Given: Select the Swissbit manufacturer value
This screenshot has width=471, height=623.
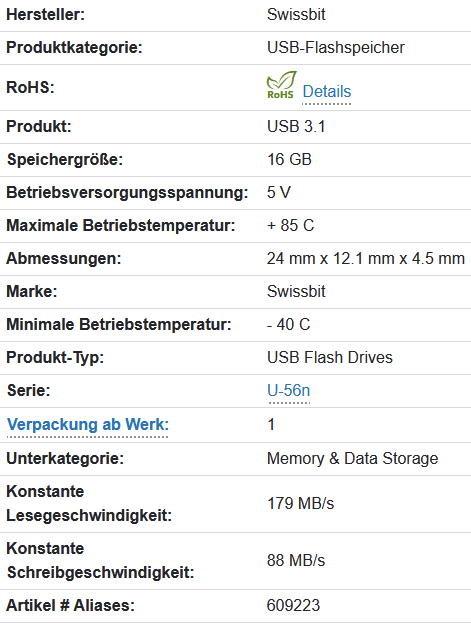Looking at the screenshot, I should tap(296, 15).
